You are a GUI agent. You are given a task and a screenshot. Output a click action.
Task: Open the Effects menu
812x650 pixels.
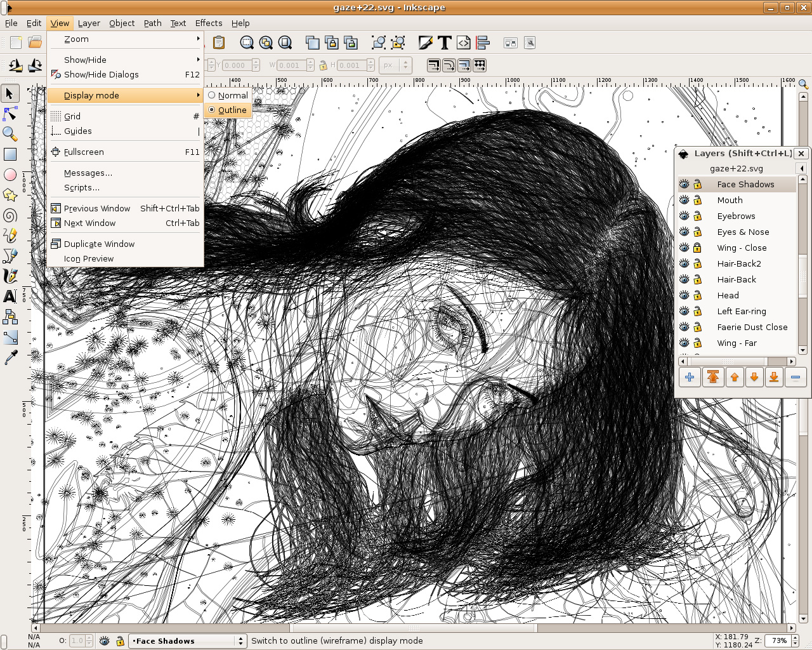tap(208, 23)
